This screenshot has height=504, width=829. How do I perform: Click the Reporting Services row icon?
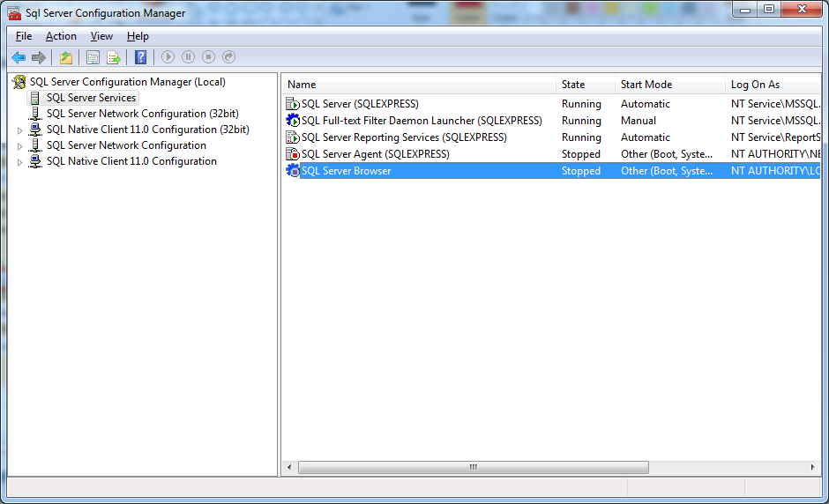coord(293,137)
